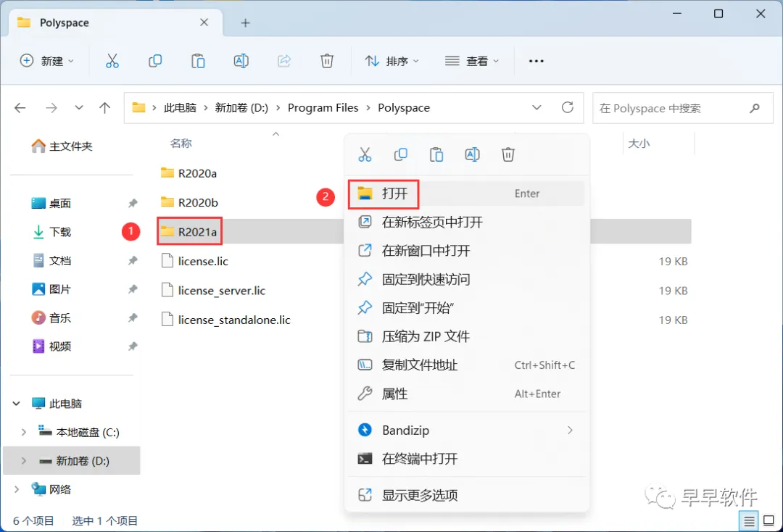Choose 在新标签页中打开
The height and width of the screenshot is (532, 783).
click(x=466, y=222)
